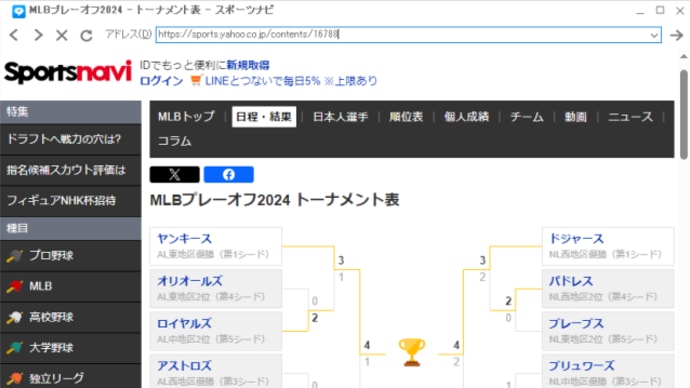This screenshot has height=388, width=690.
Task: Select the 日程・結果 tab
Action: [x=264, y=117]
